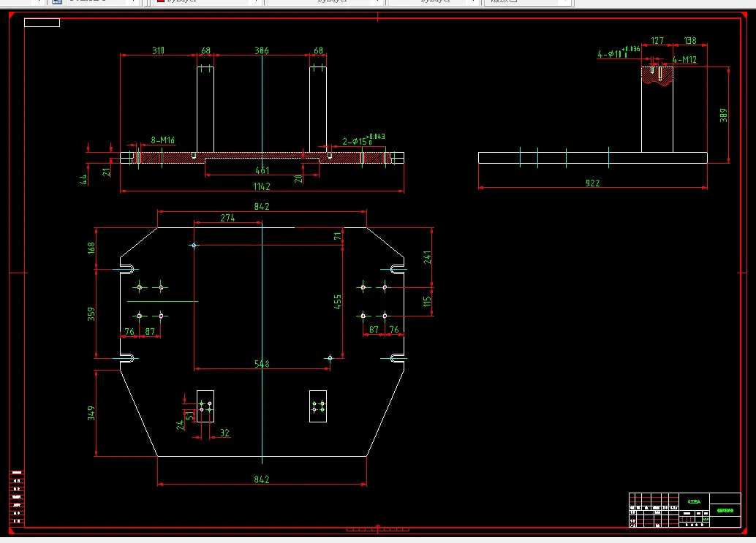Select the 71 dimension text
The height and width of the screenshot is (543, 756).
pyautogui.click(x=337, y=236)
